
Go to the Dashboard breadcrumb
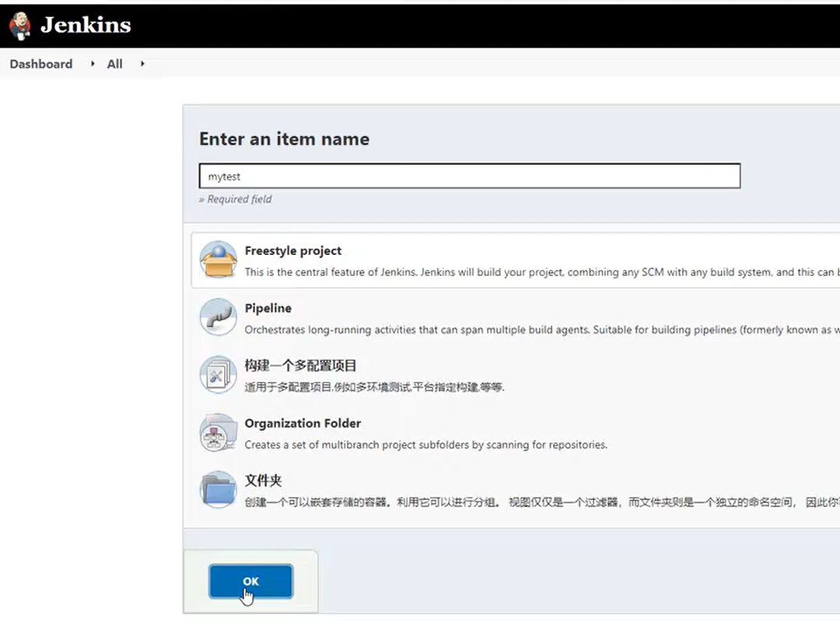41,64
